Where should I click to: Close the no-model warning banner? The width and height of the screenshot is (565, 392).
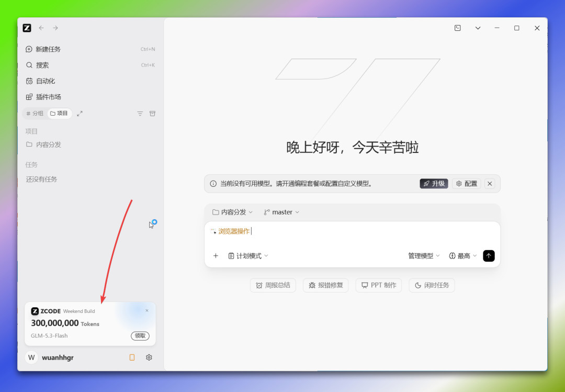(x=490, y=184)
